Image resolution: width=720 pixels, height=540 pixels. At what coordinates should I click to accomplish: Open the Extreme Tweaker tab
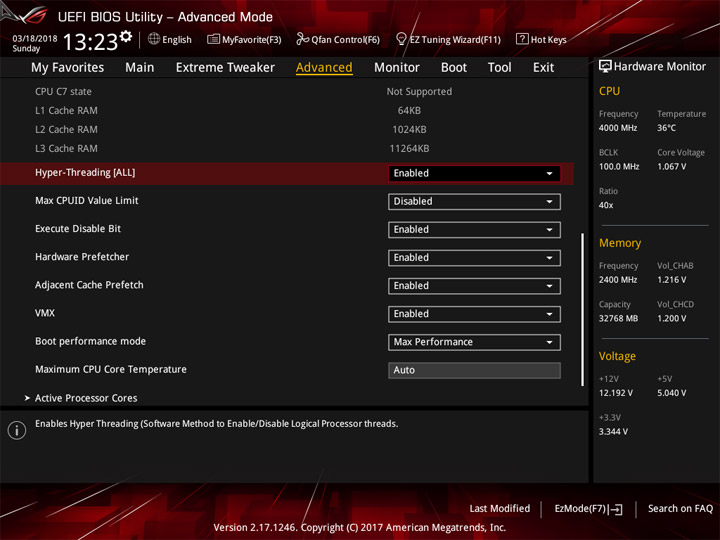[x=225, y=68]
